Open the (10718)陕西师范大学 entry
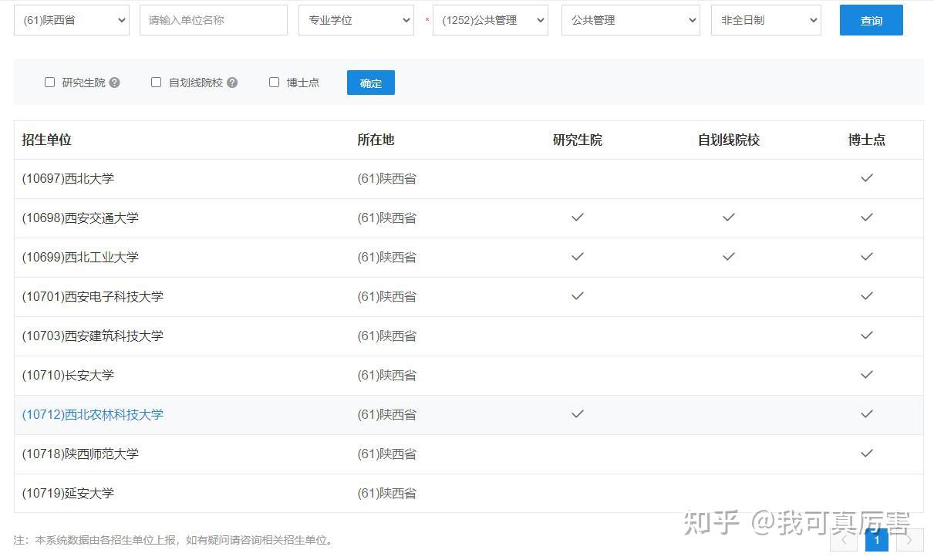Image resolution: width=934 pixels, height=560 pixels. (80, 454)
